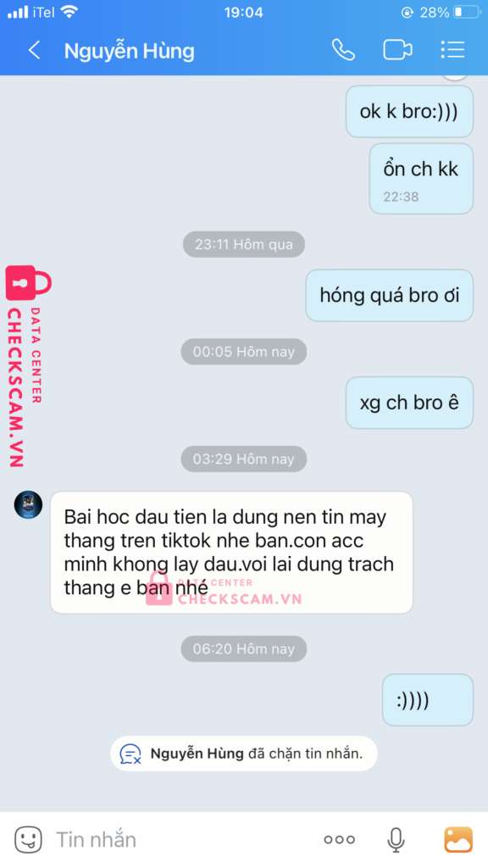Select the "ok k bro:)))" message bubble

pyautogui.click(x=409, y=111)
